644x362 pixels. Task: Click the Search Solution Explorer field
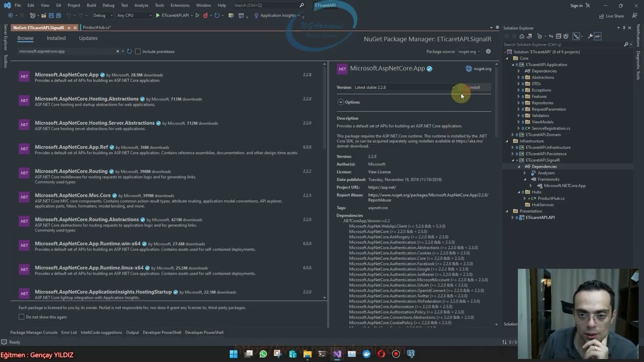[x=562, y=44]
